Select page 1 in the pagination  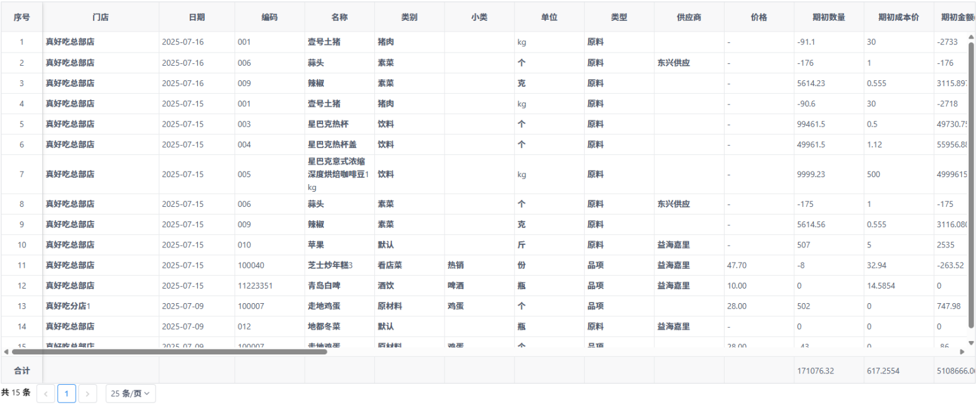pyautogui.click(x=66, y=394)
